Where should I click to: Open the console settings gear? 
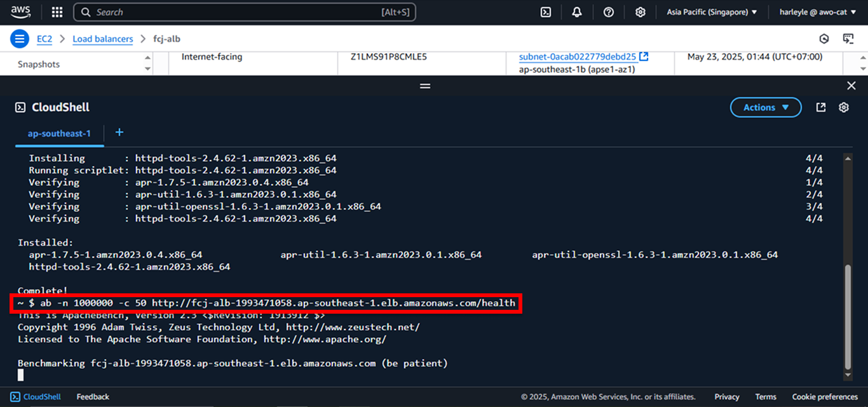point(641,12)
